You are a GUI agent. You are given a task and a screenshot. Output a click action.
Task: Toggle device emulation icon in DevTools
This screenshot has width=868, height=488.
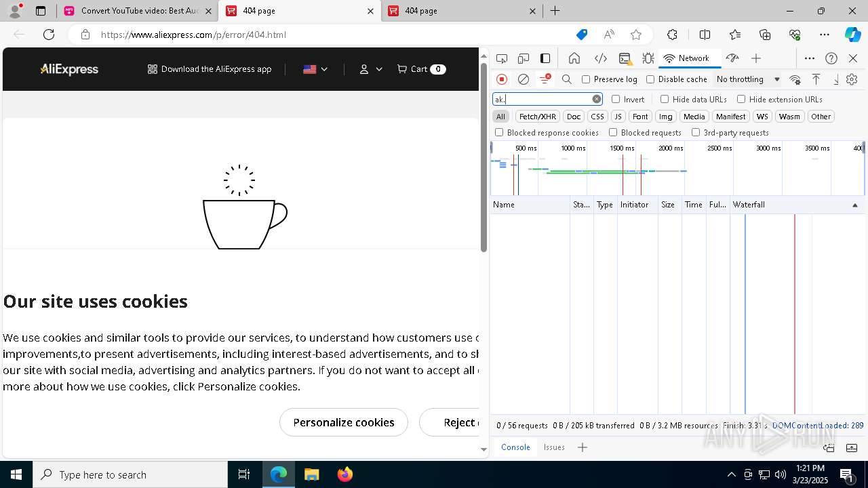tap(524, 58)
